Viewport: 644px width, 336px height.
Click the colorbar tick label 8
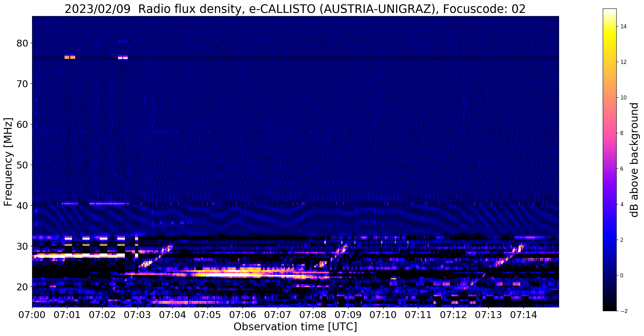(x=621, y=133)
